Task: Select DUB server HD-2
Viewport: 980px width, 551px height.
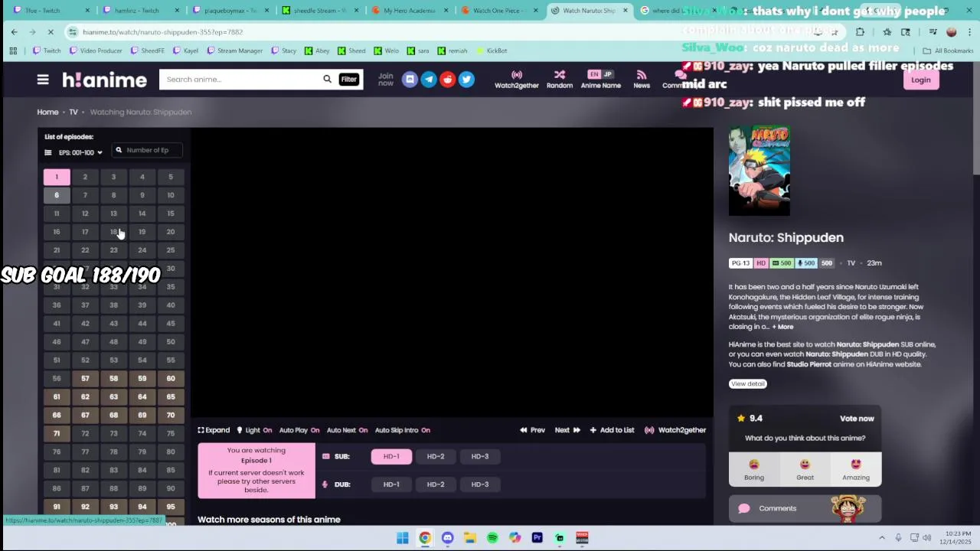Action: pos(436,484)
